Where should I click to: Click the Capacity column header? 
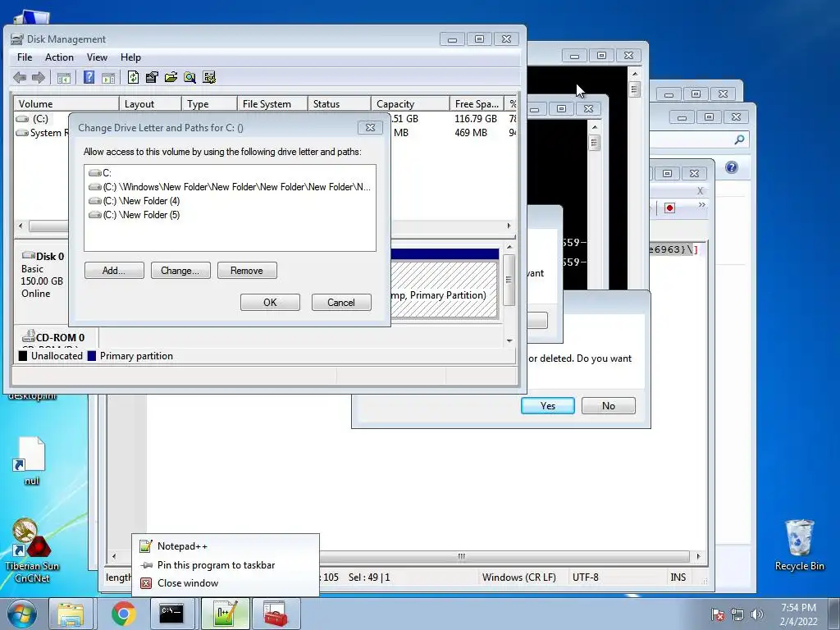(x=410, y=104)
